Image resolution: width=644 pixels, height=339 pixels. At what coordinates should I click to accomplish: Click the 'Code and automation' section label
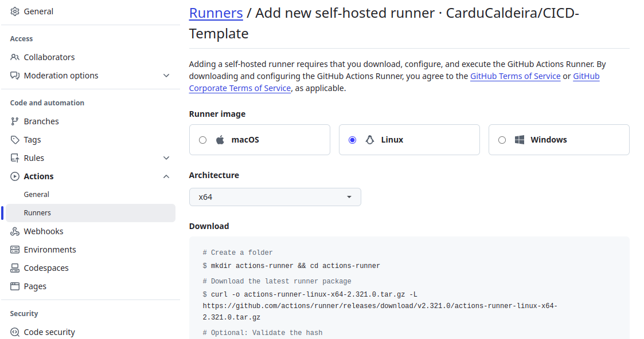pyautogui.click(x=47, y=103)
